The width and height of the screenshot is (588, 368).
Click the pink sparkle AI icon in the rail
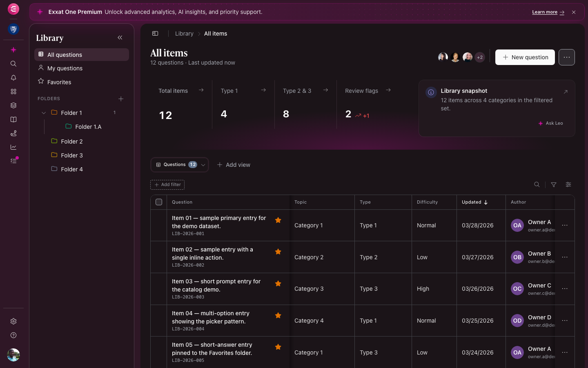click(x=13, y=50)
